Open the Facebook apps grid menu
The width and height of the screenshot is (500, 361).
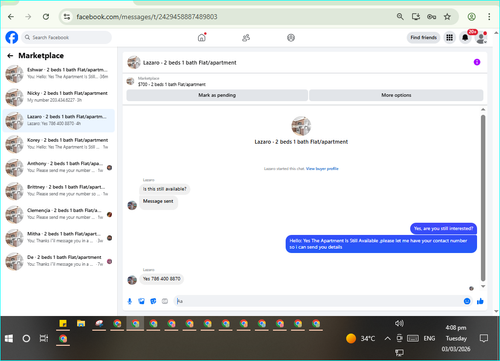point(450,38)
